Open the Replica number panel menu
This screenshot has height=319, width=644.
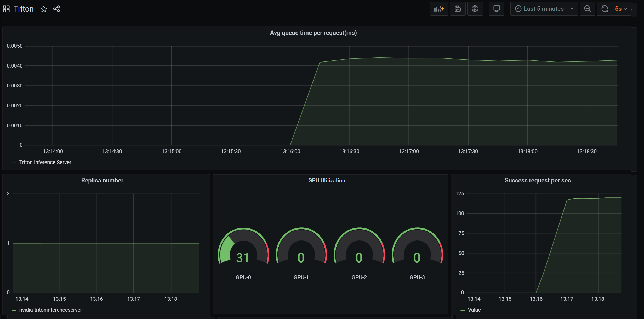[102, 180]
